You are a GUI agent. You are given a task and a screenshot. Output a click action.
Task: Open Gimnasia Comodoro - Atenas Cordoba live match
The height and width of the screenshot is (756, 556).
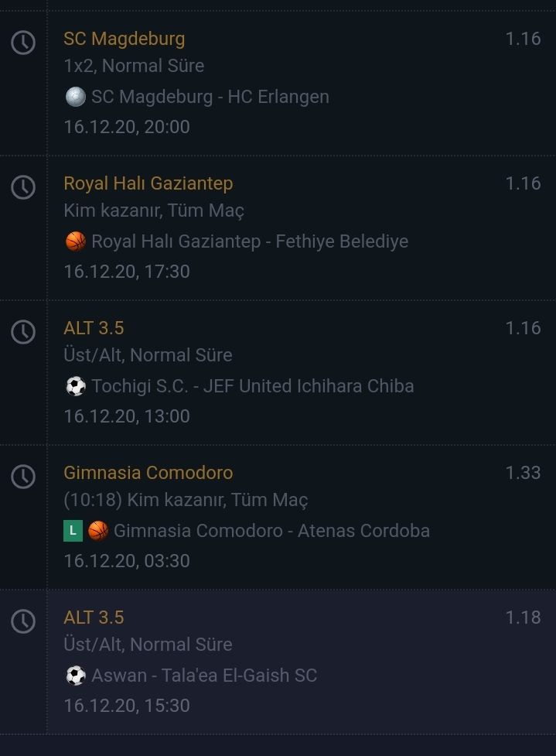[271, 531]
